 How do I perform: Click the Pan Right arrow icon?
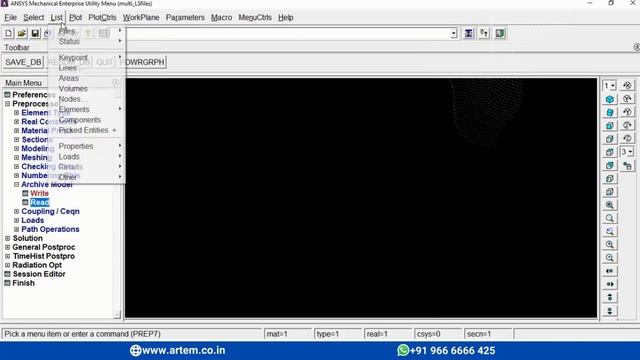610,284
